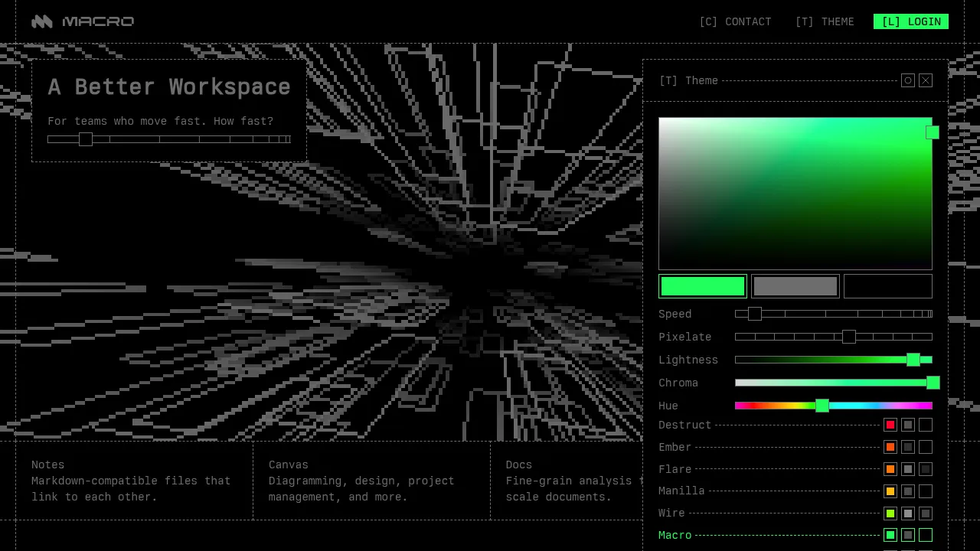Screen dimensions: 980x551
Task: Click the Pixelate slider handle
Action: [849, 337]
